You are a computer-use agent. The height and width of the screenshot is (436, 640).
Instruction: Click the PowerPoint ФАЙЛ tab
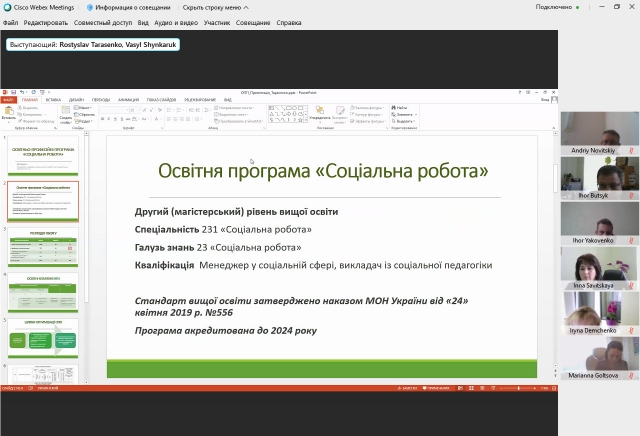pos(8,100)
